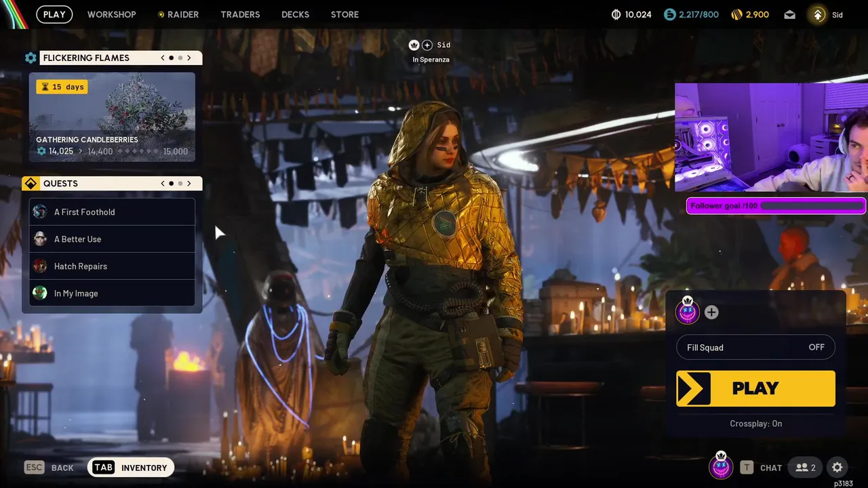Click the squad member avatar in the play panel
Viewport: 868px width, 488px height.
point(688,311)
